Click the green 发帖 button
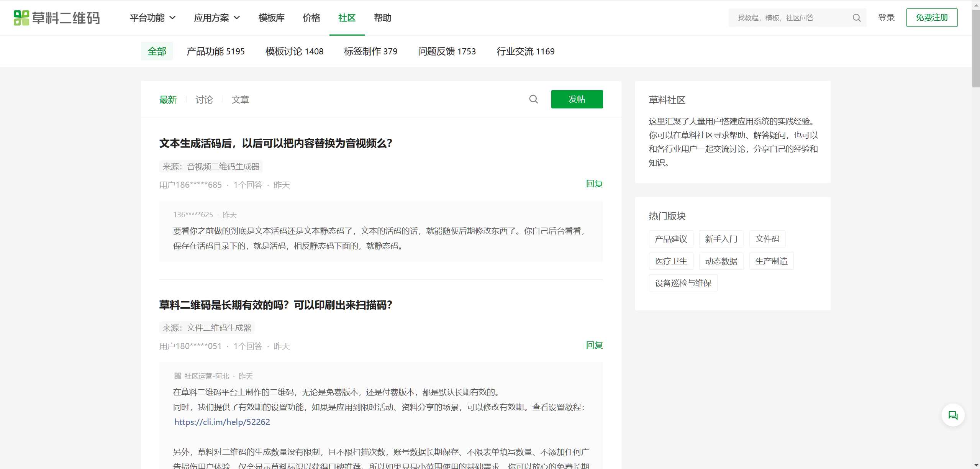This screenshot has height=469, width=980. [x=577, y=99]
